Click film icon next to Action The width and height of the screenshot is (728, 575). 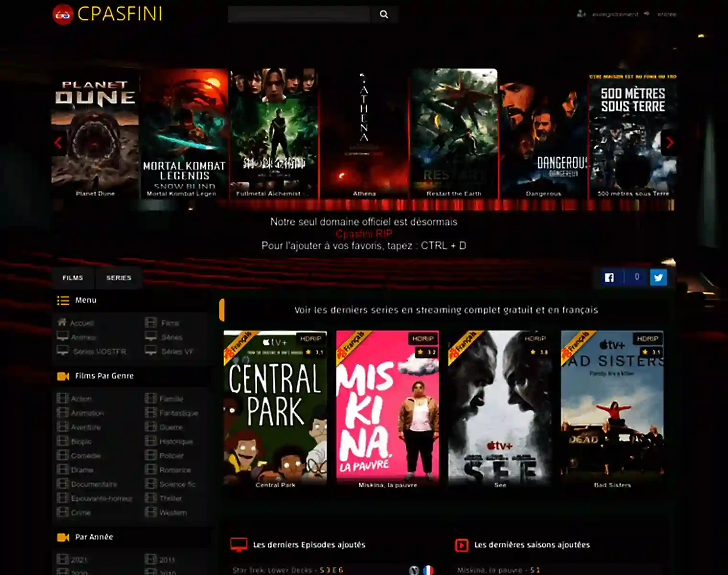coord(62,398)
